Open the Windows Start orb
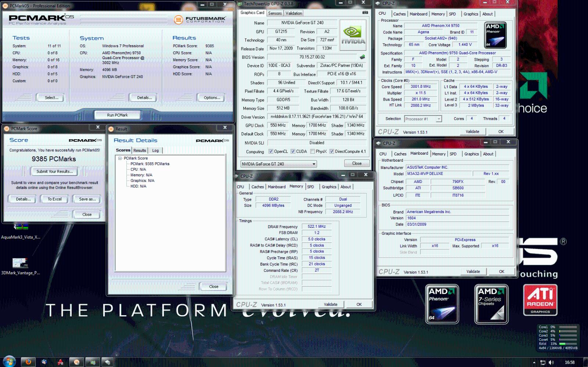588x367 pixels. click(x=9, y=361)
